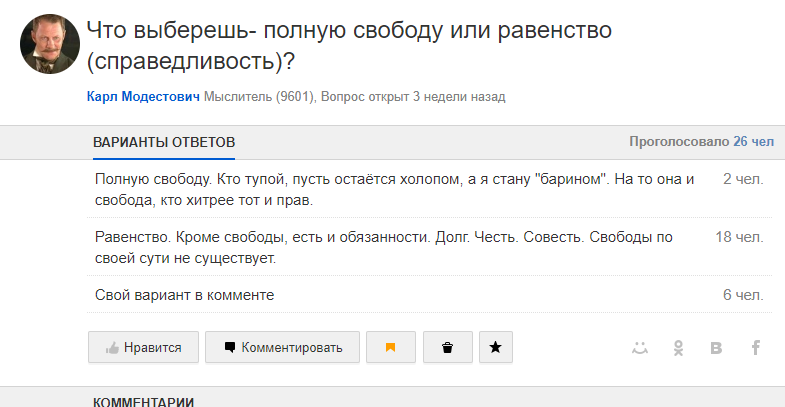Click the orange bookmark flag button
This screenshot has height=407, width=785.
coord(390,347)
